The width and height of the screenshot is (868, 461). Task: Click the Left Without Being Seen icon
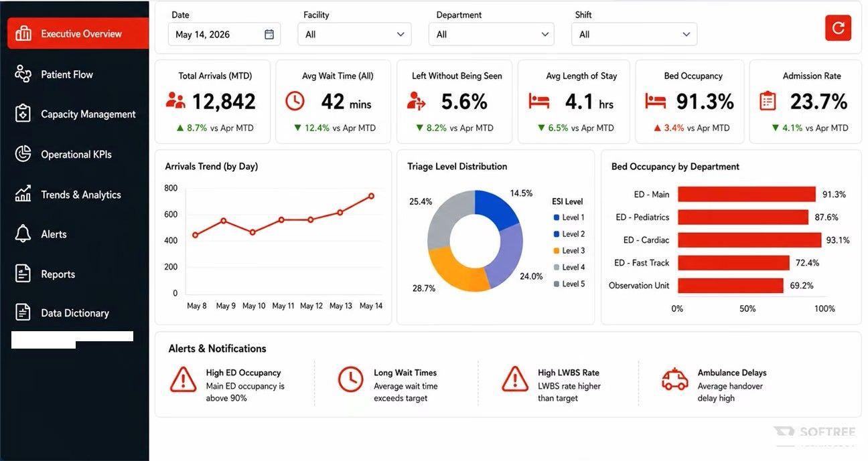pyautogui.click(x=416, y=101)
